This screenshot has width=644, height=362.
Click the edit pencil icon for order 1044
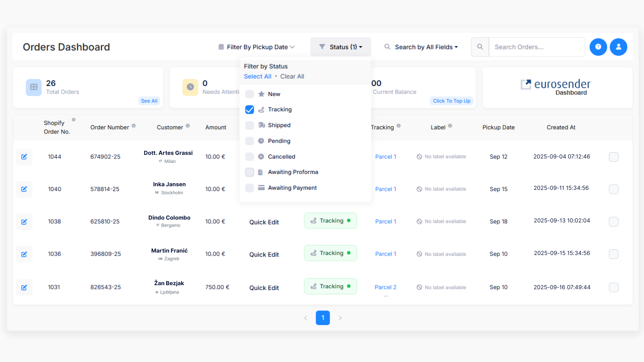click(x=24, y=157)
